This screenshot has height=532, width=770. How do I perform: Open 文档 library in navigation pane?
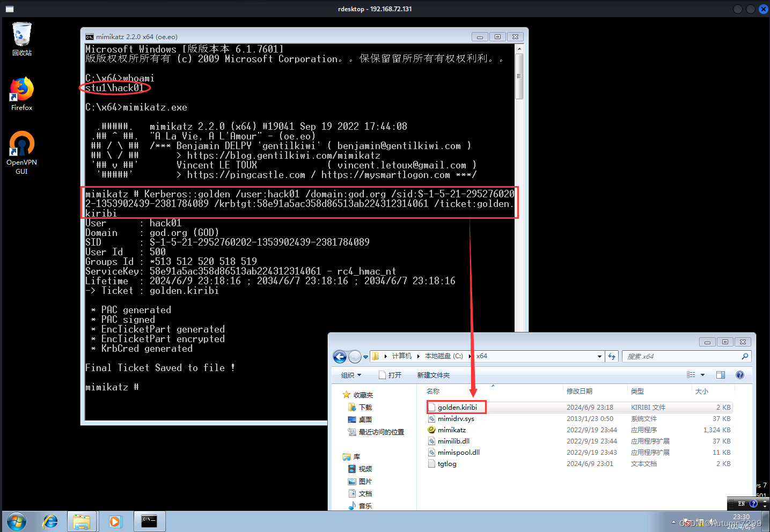coord(365,494)
